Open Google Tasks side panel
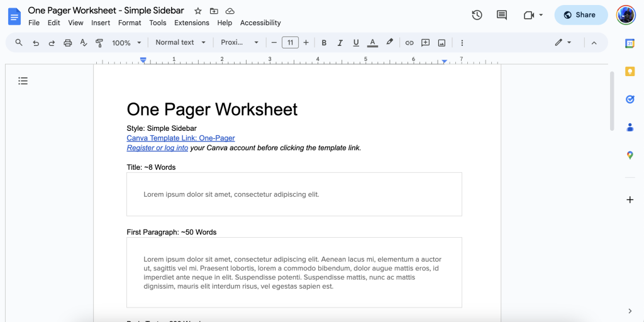Viewport: 644px width, 322px height. (630, 99)
